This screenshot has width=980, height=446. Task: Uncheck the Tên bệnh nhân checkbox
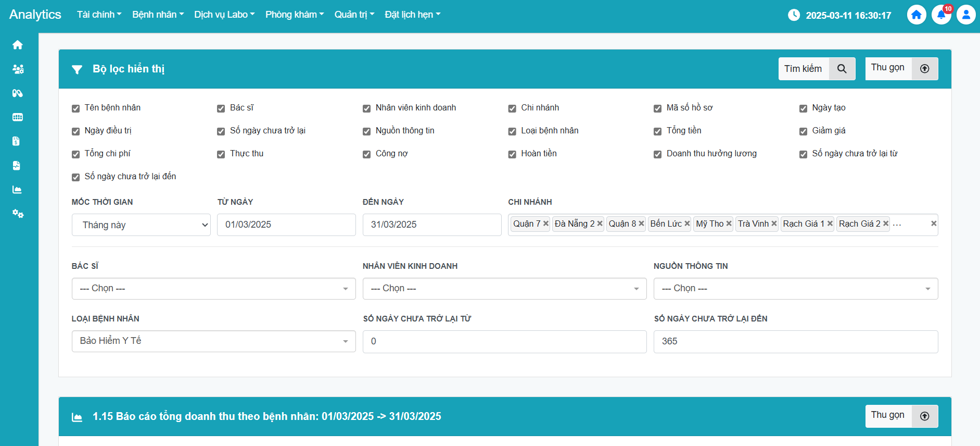coord(76,108)
